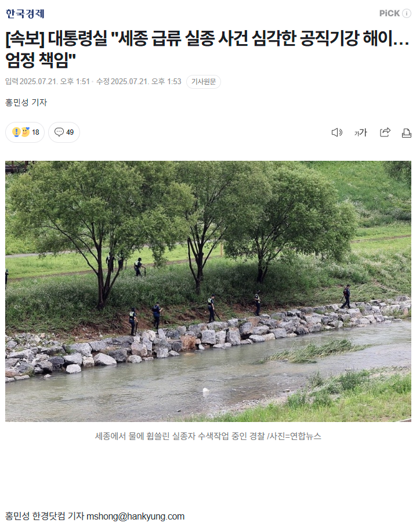Click the share article icon

(x=385, y=132)
